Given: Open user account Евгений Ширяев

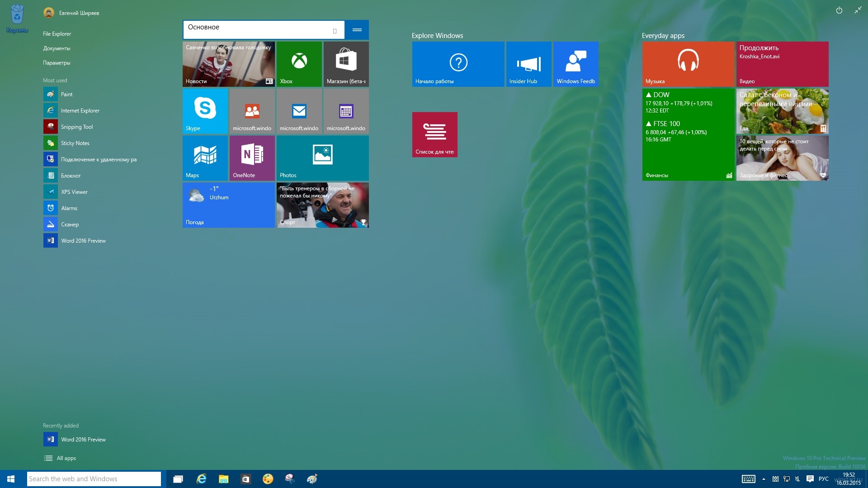Looking at the screenshot, I should pyautogui.click(x=71, y=13).
